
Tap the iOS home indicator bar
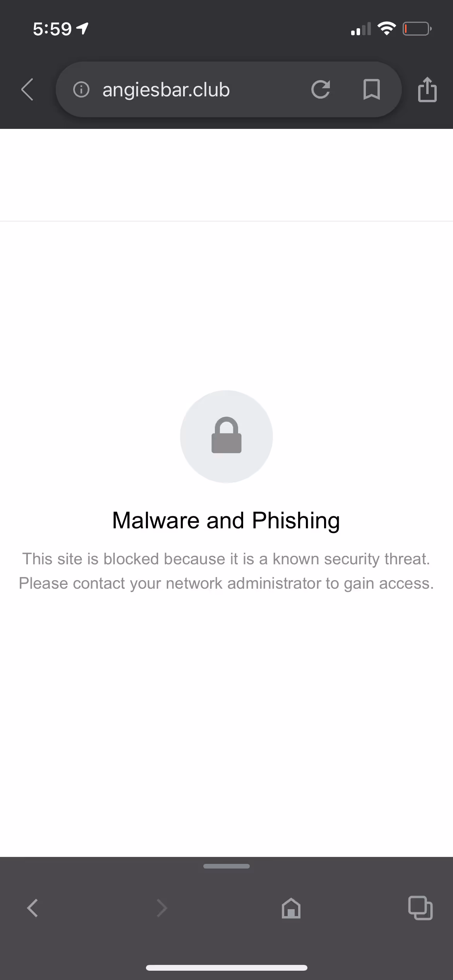[x=226, y=968]
